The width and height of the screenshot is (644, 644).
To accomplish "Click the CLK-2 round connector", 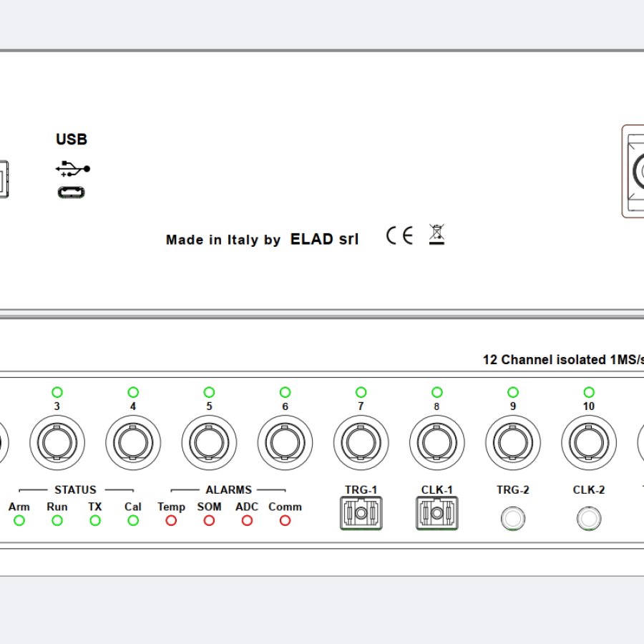I will point(588,518).
